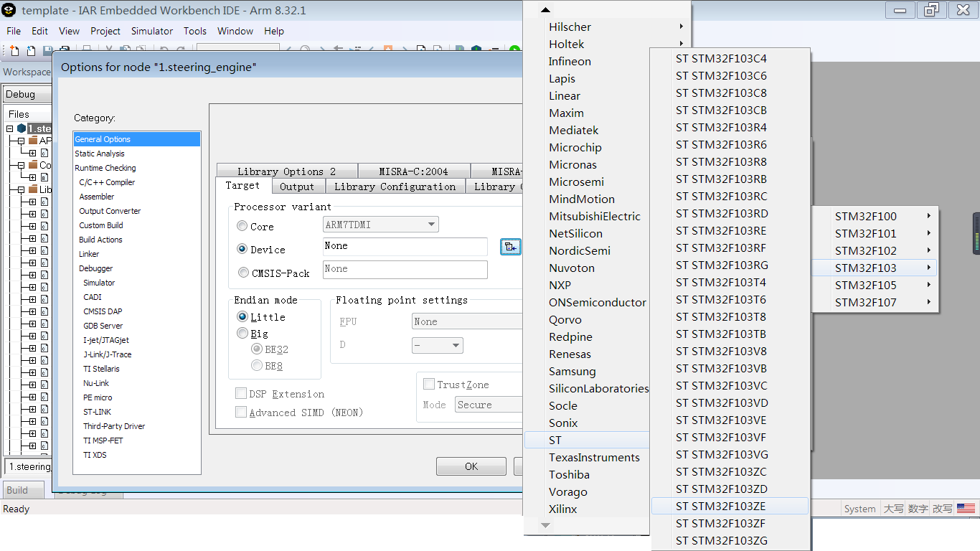980x551 pixels.
Task: Click the Cut toolbar icon
Action: click(x=109, y=50)
